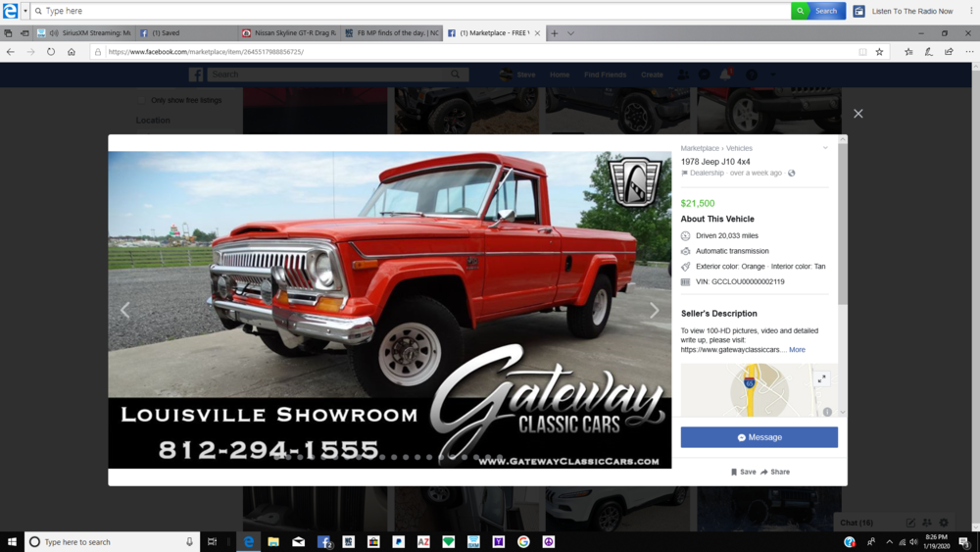Open the Favorites hub
The height and width of the screenshot is (552, 980).
(908, 52)
